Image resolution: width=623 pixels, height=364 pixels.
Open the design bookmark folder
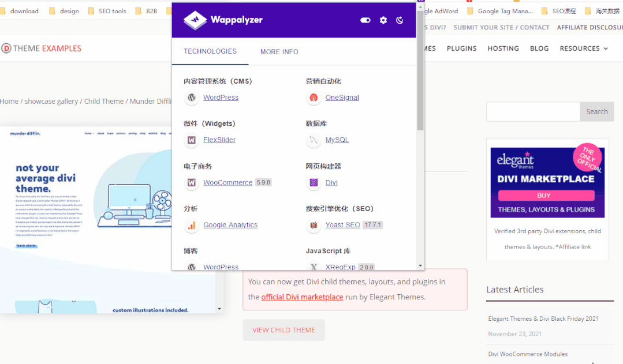point(64,11)
